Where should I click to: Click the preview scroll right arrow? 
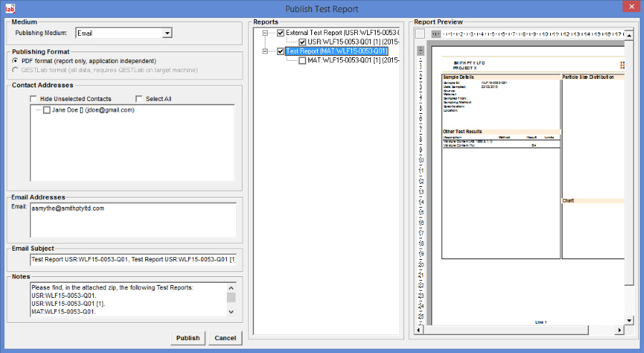[619, 329]
